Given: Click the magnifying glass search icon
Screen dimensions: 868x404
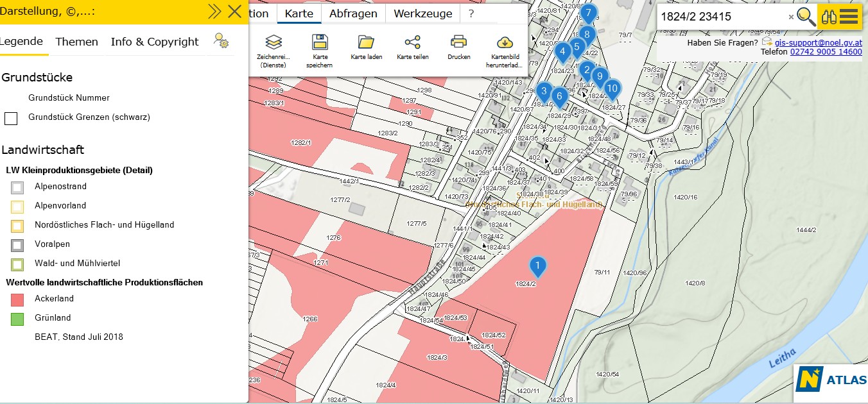Looking at the screenshot, I should pos(806,17).
